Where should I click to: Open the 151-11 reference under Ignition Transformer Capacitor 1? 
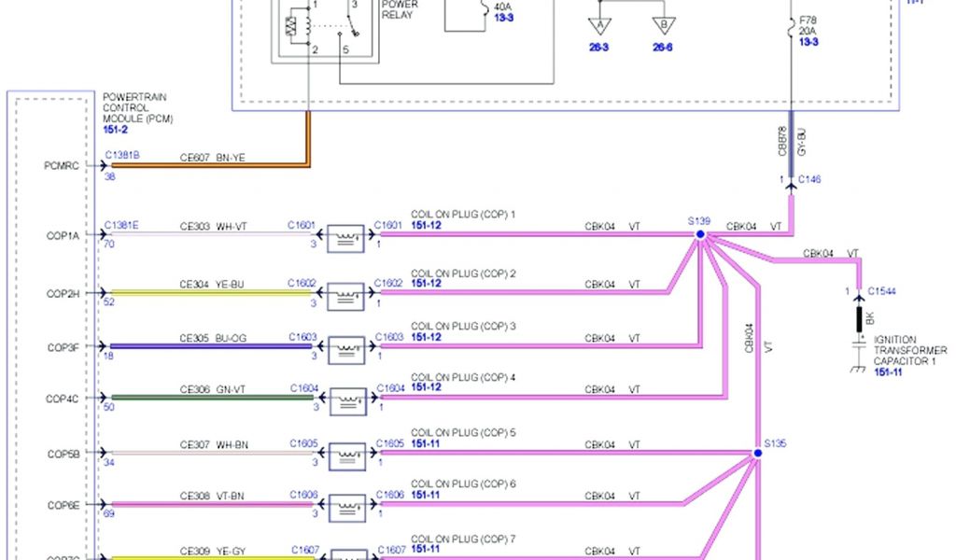[889, 371]
